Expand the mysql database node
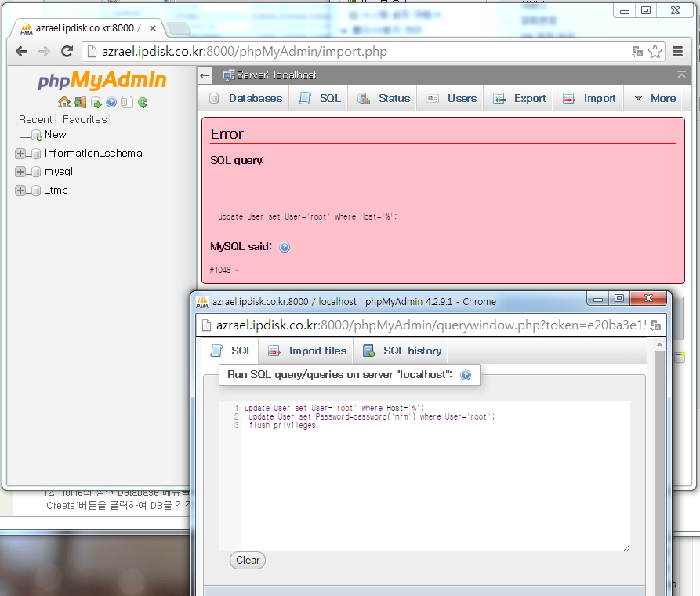Screen dimensions: 700x596 pos(20,172)
